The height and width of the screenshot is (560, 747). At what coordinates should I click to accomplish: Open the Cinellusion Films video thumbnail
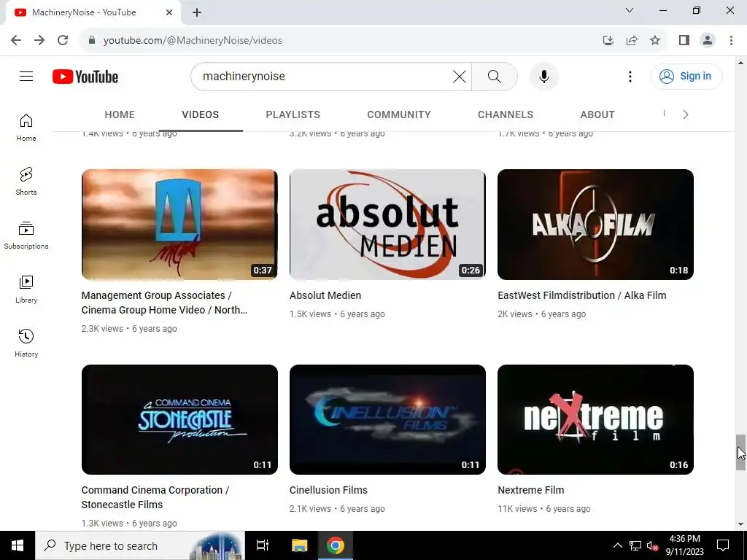pyautogui.click(x=388, y=419)
